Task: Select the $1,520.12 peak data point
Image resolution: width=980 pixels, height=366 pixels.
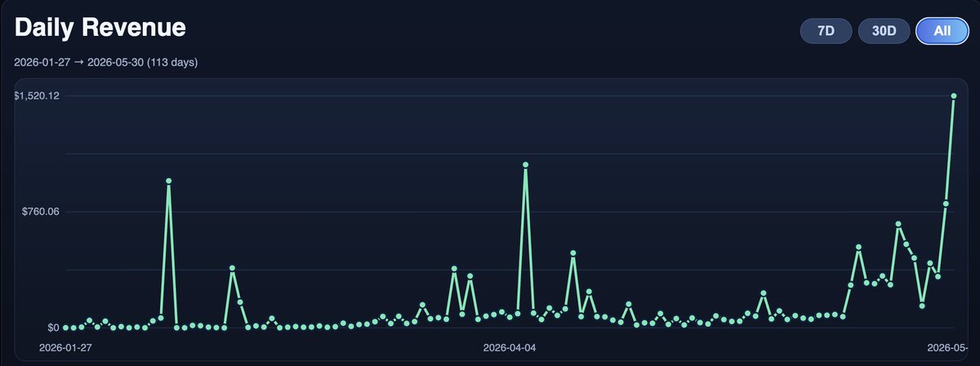Action: 954,96
